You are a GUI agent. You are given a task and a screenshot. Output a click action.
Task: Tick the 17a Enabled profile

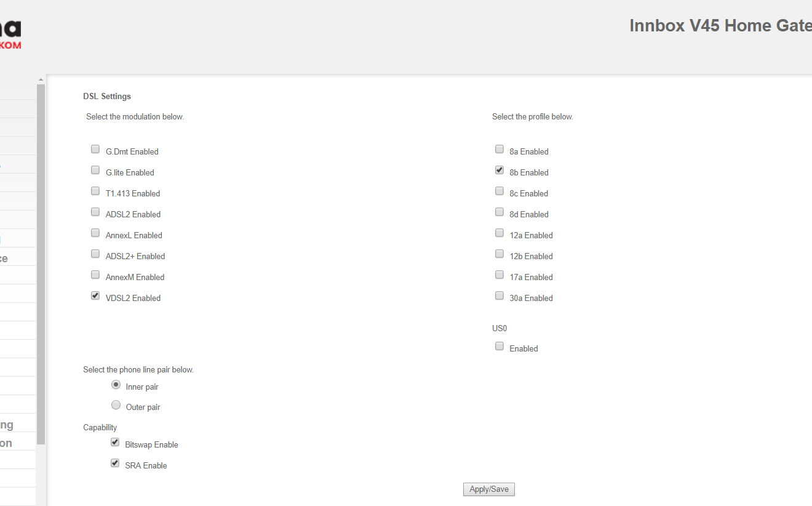click(500, 275)
